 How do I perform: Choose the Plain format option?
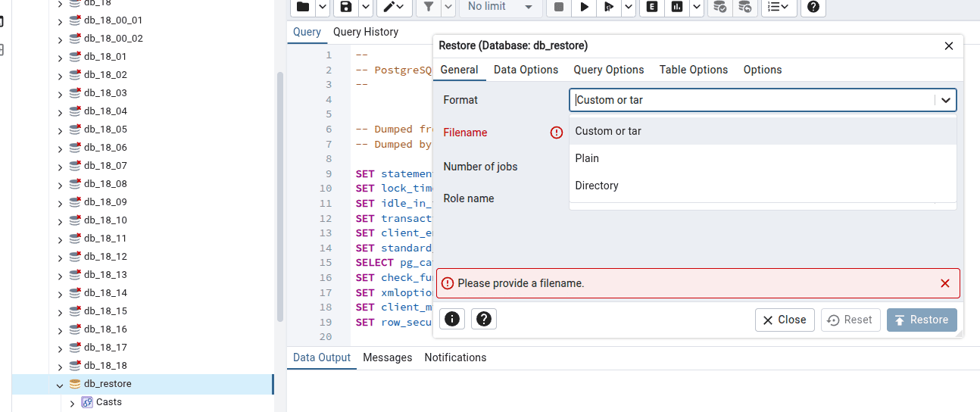pyautogui.click(x=763, y=158)
